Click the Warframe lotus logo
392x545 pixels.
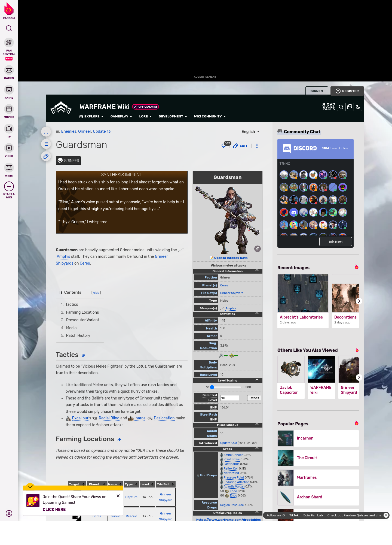click(x=61, y=108)
